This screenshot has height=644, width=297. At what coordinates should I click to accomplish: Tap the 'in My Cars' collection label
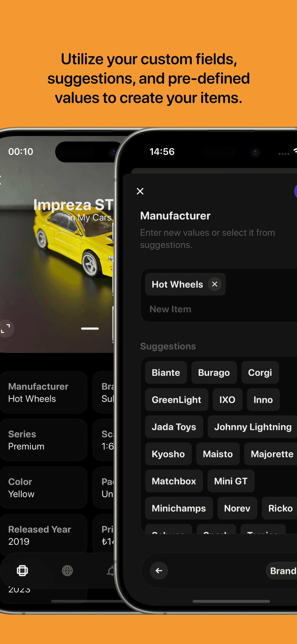[x=90, y=217]
